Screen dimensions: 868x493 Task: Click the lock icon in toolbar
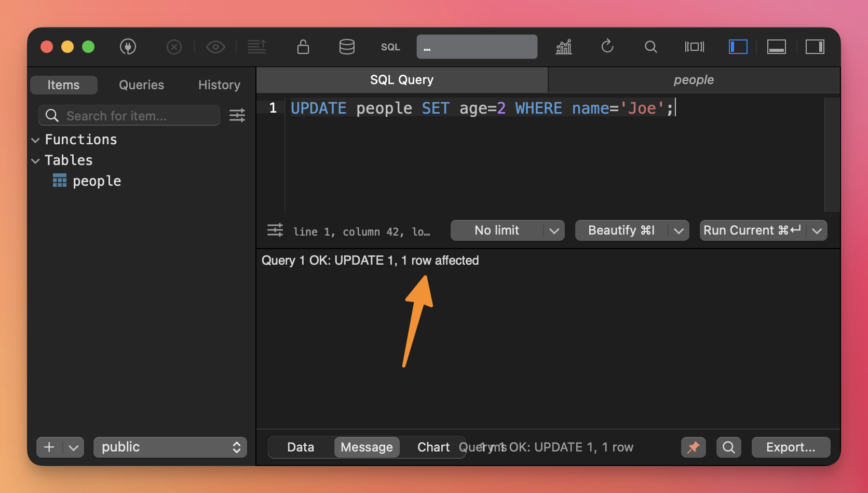click(x=303, y=47)
